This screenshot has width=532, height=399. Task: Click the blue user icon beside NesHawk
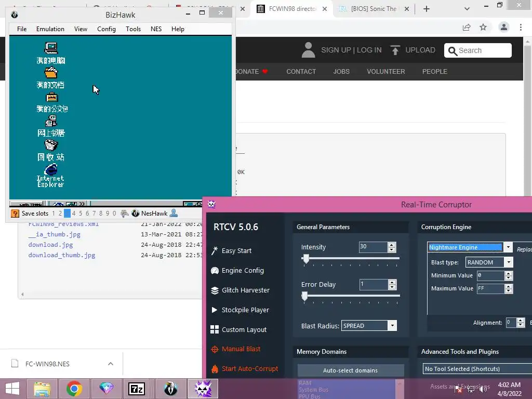[x=174, y=213]
